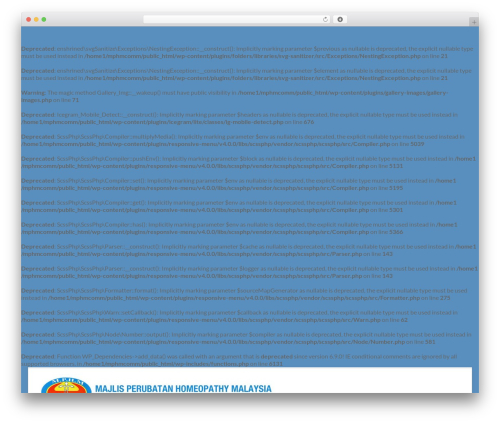The image size is (500, 423).
Task: Reload the page with the refresh icon
Action: (325, 20)
